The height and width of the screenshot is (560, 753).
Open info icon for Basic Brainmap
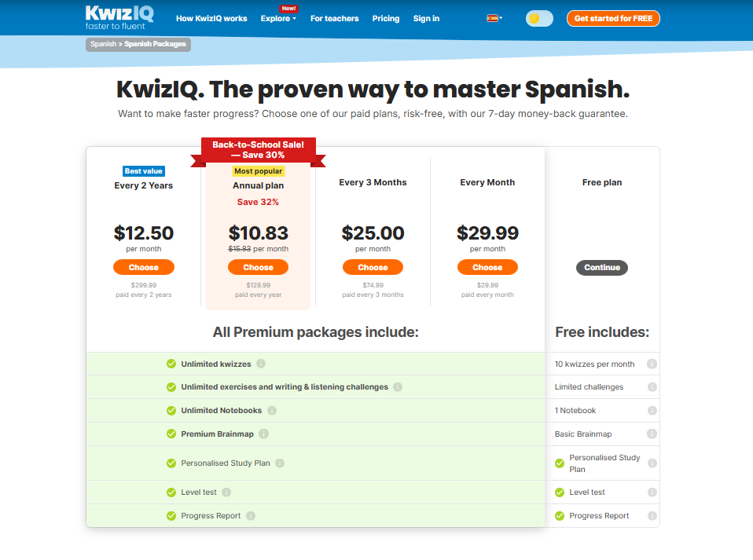click(x=652, y=434)
